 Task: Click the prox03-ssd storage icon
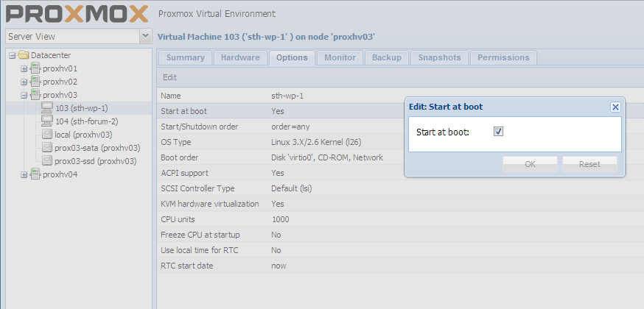[x=47, y=161]
